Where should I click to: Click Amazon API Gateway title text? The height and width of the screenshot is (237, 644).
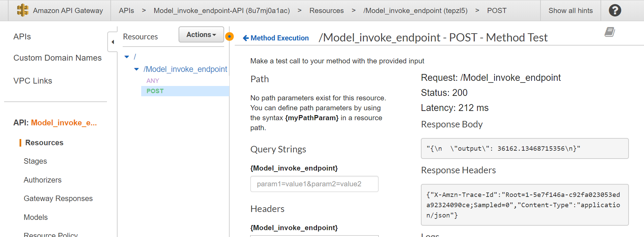(x=68, y=11)
